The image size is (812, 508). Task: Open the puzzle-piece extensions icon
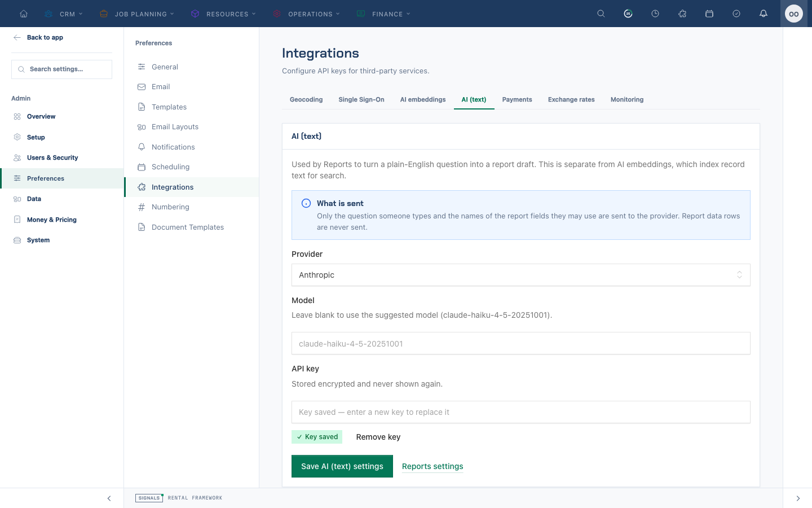pyautogui.click(x=682, y=14)
